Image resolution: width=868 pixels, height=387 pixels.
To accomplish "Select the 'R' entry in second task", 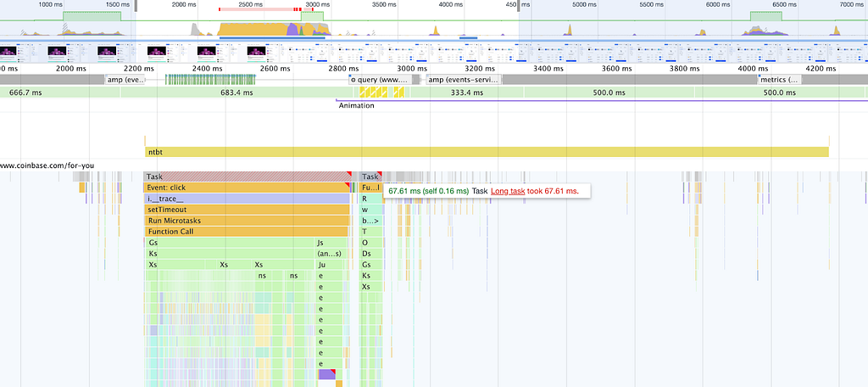I will click(371, 199).
